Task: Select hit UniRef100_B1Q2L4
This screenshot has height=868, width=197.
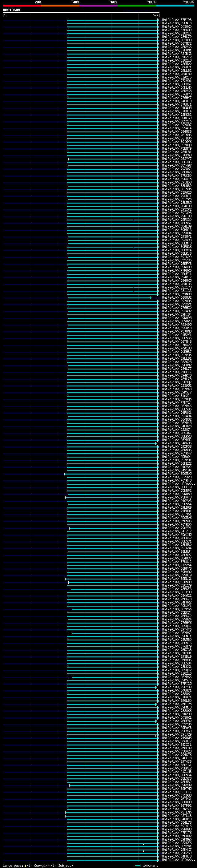Action: point(177,33)
